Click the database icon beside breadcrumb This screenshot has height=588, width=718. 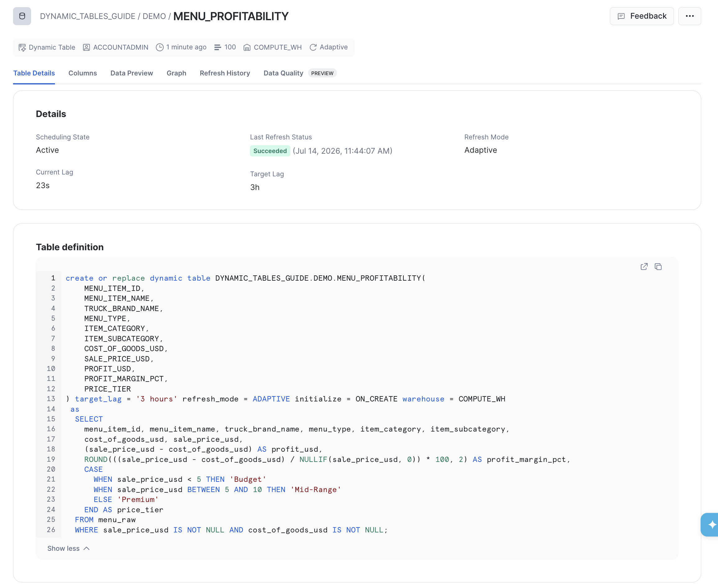click(x=22, y=16)
